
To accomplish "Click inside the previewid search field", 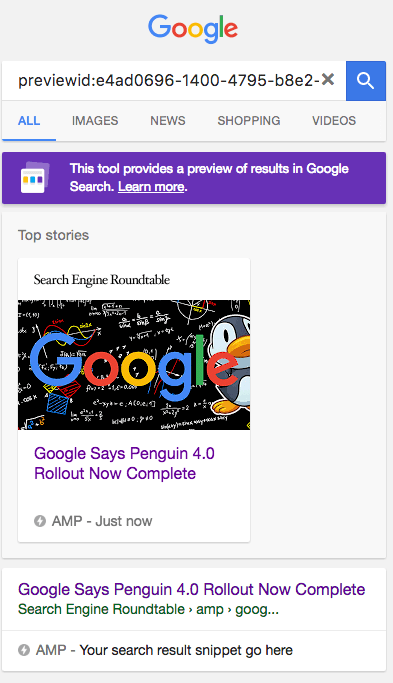I will click(x=169, y=81).
